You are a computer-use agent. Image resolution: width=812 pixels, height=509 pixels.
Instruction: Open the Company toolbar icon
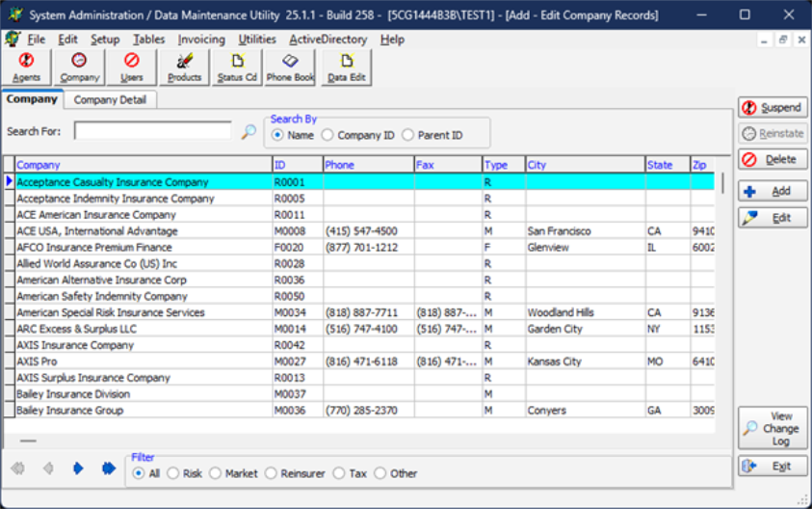(79, 67)
